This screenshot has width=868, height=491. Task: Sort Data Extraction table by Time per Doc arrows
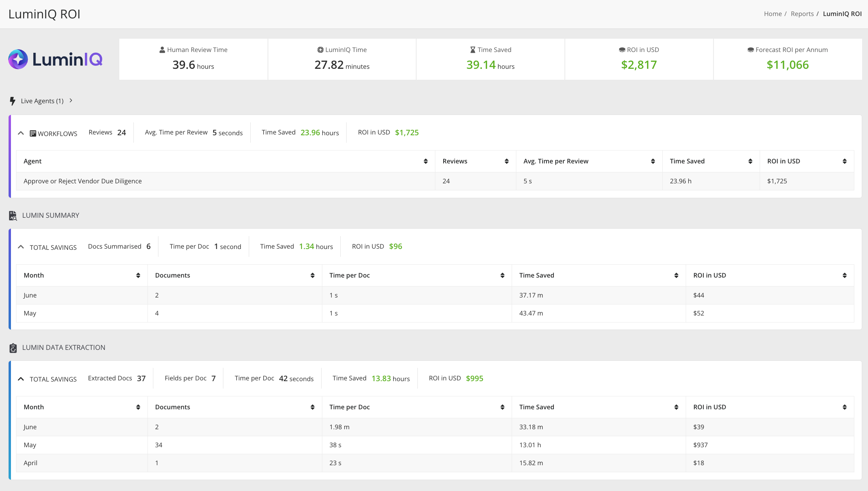pos(502,407)
